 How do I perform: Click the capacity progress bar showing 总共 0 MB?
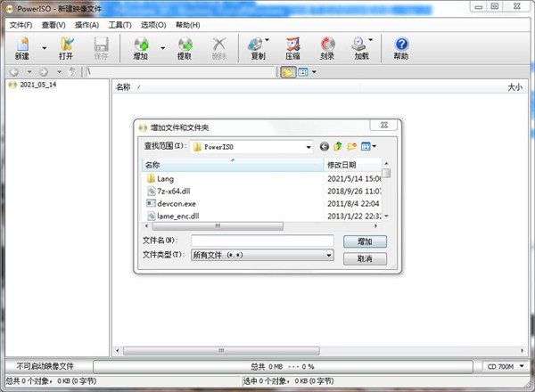[283, 366]
